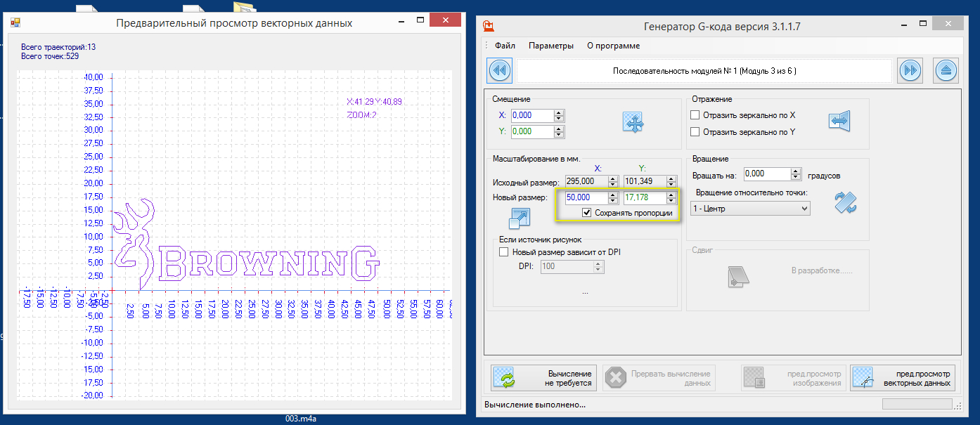Screen dimensions: 980x425
Task: Click the eject/up arrow round button
Action: click(x=946, y=70)
